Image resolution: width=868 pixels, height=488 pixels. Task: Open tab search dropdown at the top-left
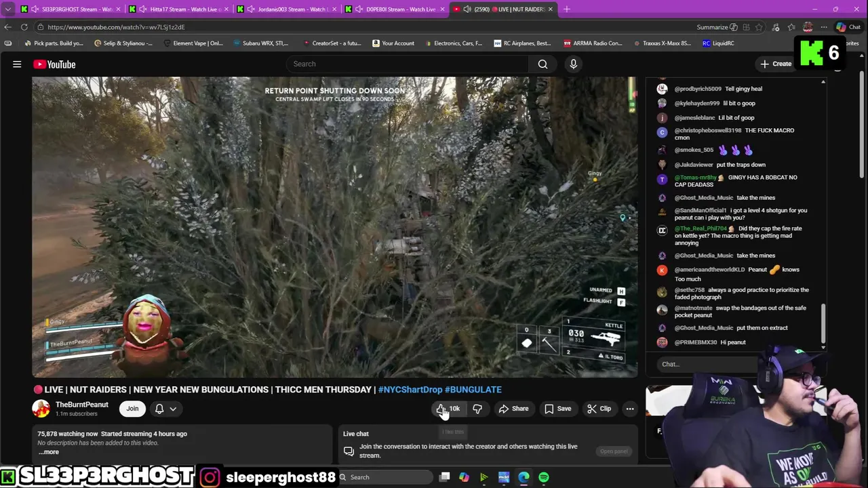[x=7, y=9]
